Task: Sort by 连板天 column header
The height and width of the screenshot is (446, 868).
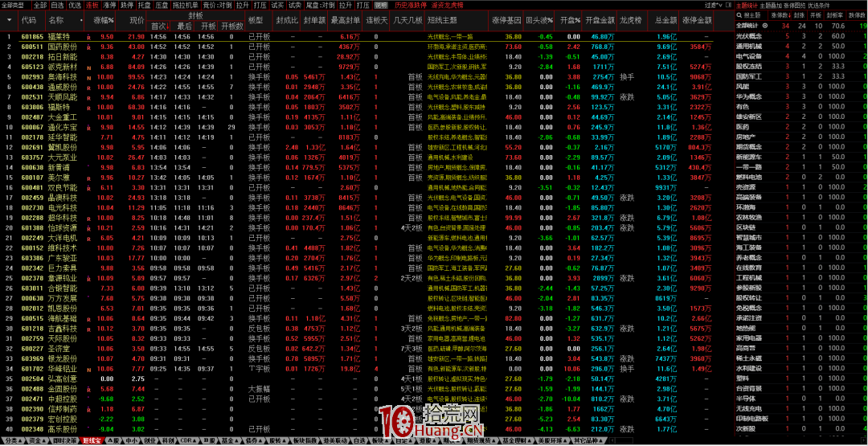Action: click(x=376, y=20)
